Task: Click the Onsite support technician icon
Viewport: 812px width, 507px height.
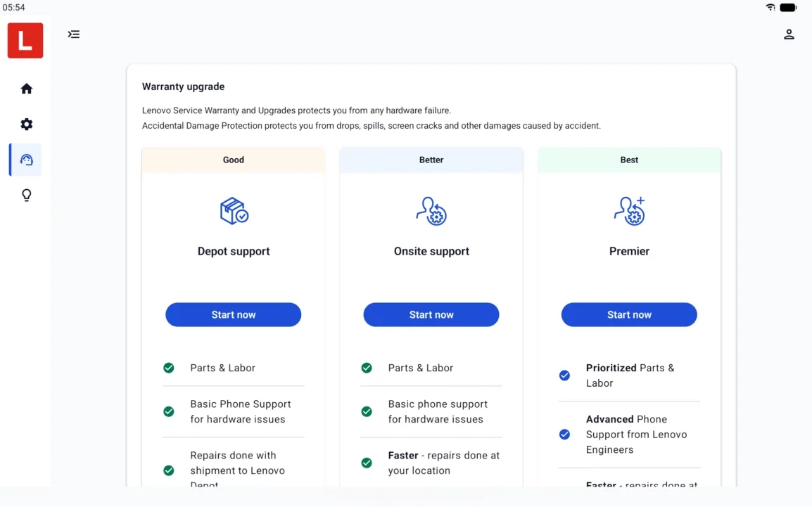Action: pyautogui.click(x=431, y=210)
